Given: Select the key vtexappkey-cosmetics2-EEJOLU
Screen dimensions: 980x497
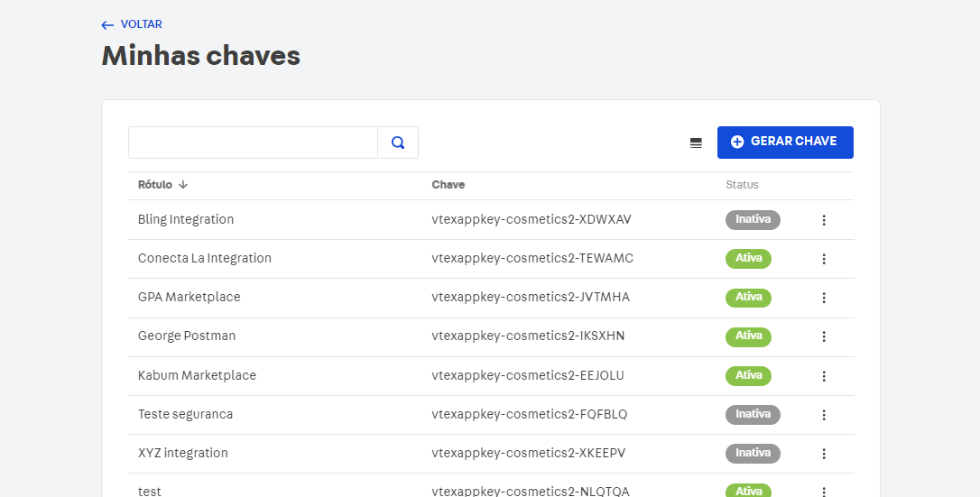Looking at the screenshot, I should [x=528, y=375].
